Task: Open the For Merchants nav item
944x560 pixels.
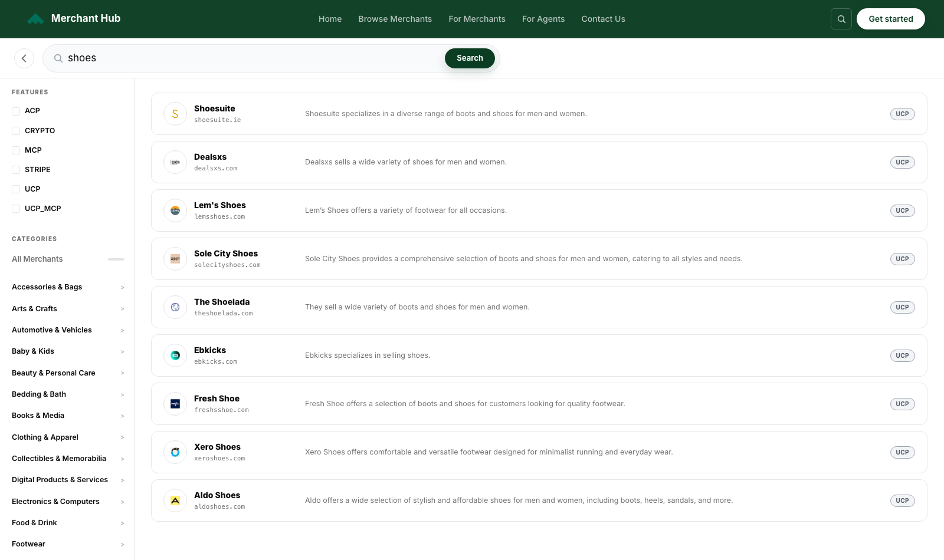Action: [x=477, y=19]
